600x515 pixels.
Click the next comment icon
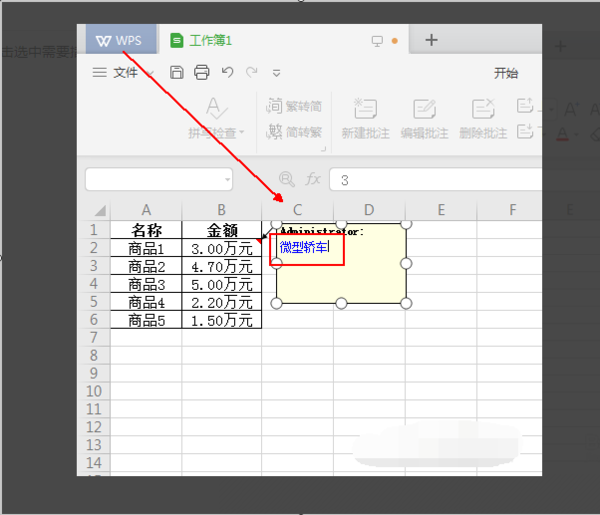pyautogui.click(x=525, y=131)
